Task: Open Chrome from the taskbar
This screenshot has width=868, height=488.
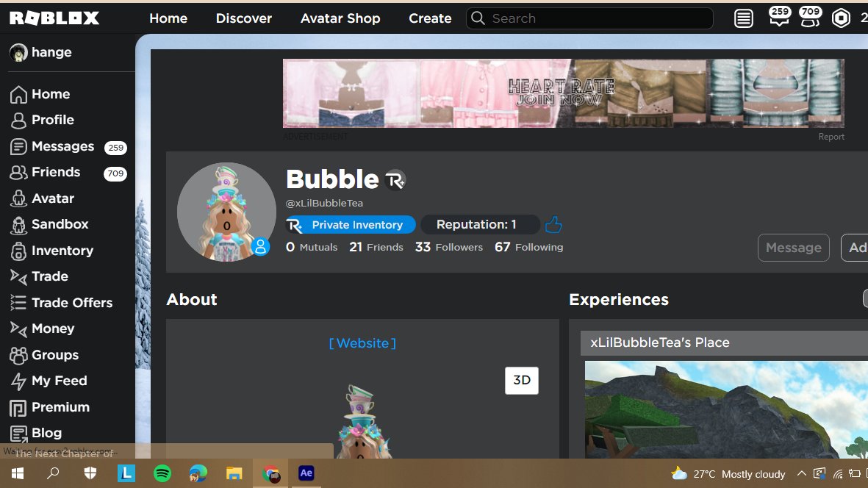Action: [270, 473]
